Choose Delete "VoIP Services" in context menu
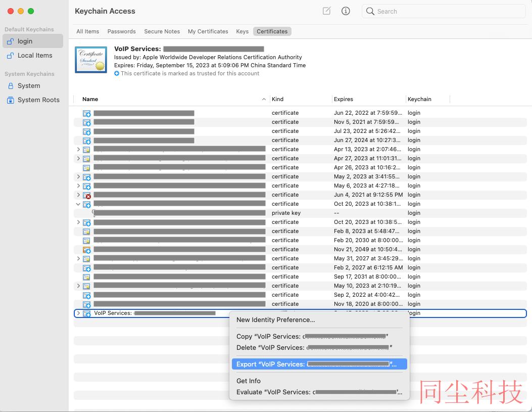Viewport: 532px width, 412px height. (x=319, y=347)
